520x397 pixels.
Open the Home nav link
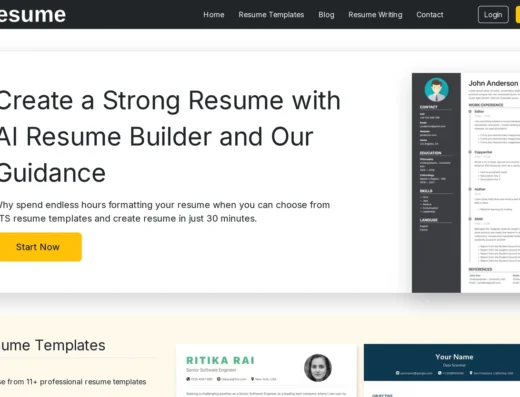(214, 15)
